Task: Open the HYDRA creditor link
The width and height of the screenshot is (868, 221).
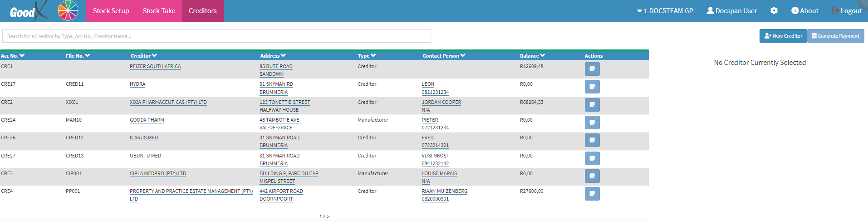Action: pos(137,84)
